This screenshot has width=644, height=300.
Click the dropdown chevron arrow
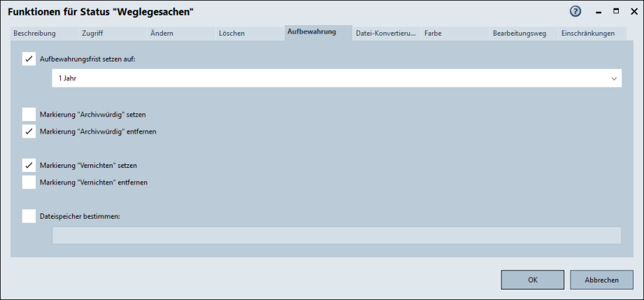(614, 79)
